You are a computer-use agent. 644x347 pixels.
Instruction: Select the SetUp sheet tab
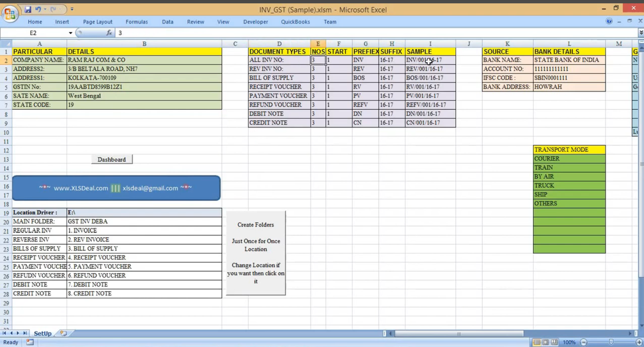pos(43,333)
